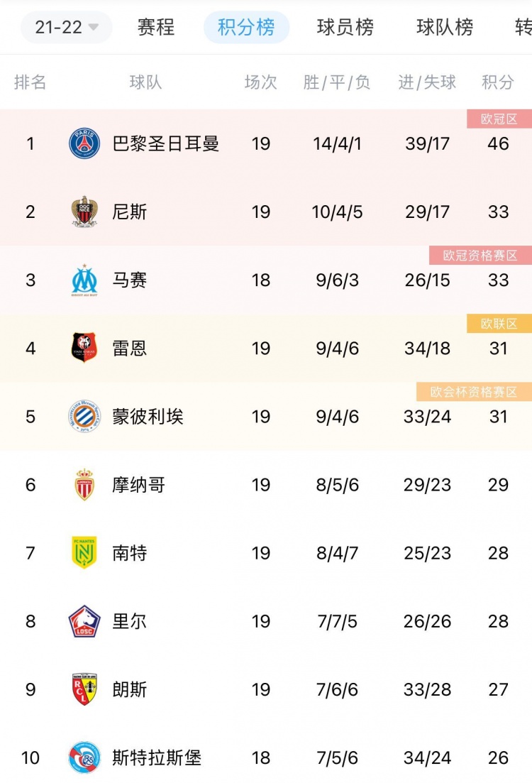This screenshot has width=532, height=783.
Task: Tap the 欧会杯资格赛区 zone label
Action: coord(474,392)
